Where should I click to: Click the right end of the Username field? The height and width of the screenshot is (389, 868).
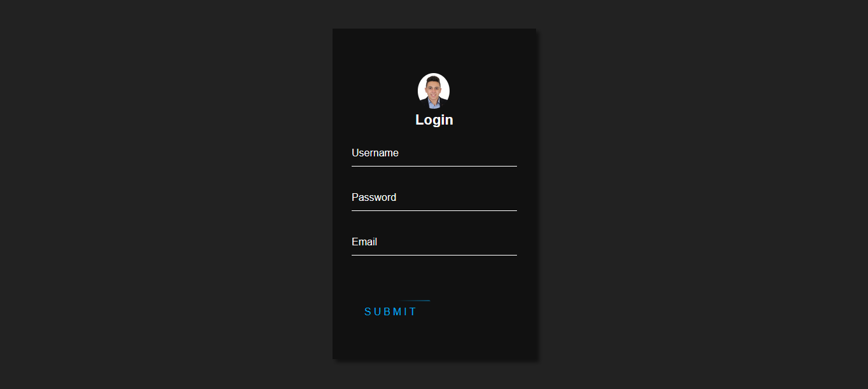[x=509, y=153]
